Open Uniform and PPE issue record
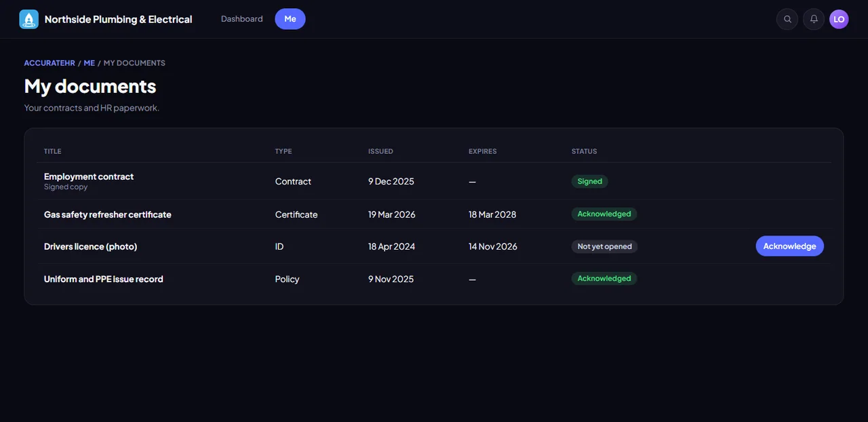Screen dimensions: 868x422 [104, 279]
